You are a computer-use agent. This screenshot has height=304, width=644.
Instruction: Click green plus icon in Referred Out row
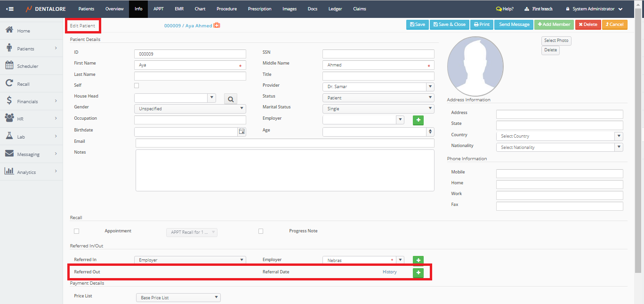click(418, 273)
